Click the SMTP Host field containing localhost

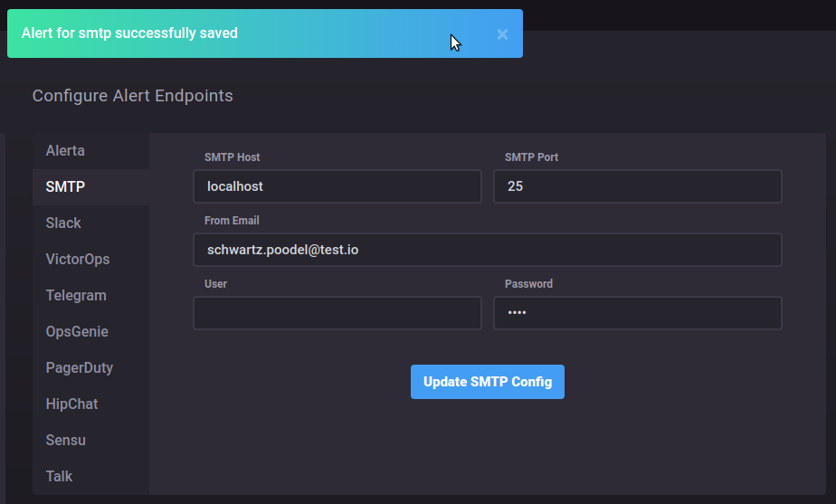tap(337, 186)
